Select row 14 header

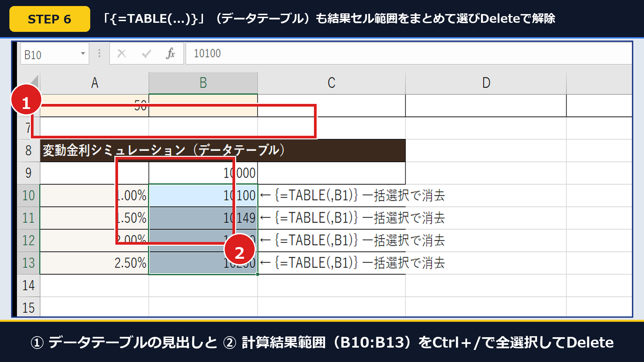[29, 285]
